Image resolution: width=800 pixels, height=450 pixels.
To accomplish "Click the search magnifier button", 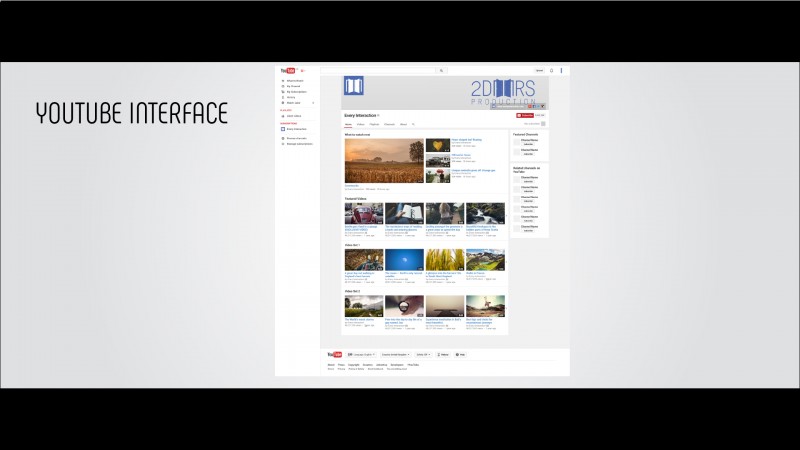I will (x=441, y=70).
